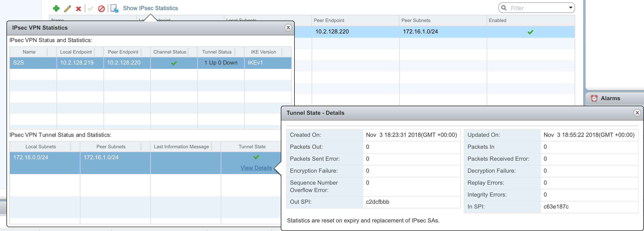Screen dimensions: 644x231
Task: Close the IPsec VPN Statistics dialog
Action: point(288,28)
